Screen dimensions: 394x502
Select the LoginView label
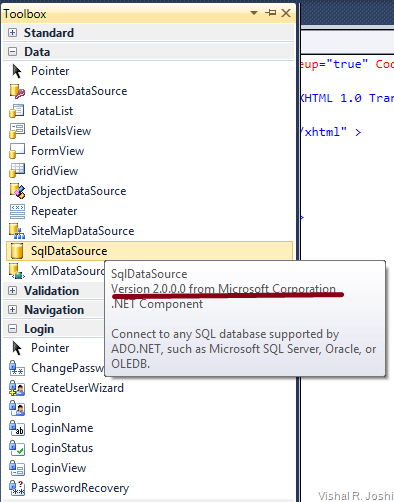[x=59, y=468]
